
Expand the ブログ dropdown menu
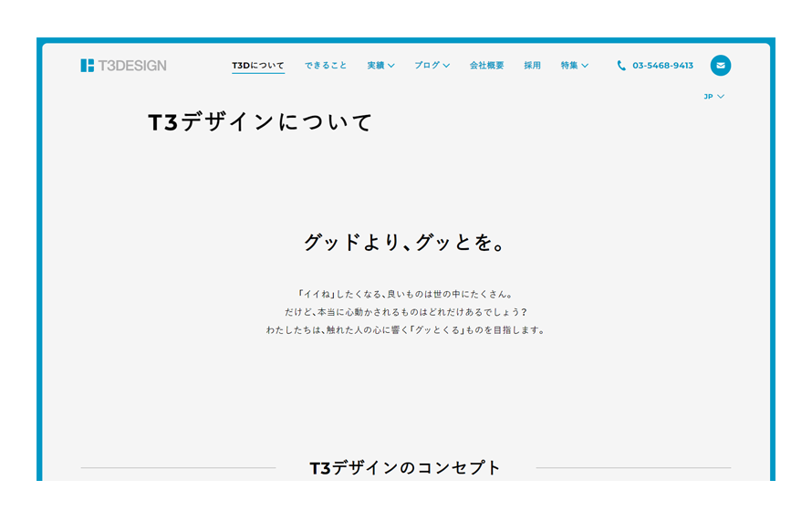tap(432, 65)
